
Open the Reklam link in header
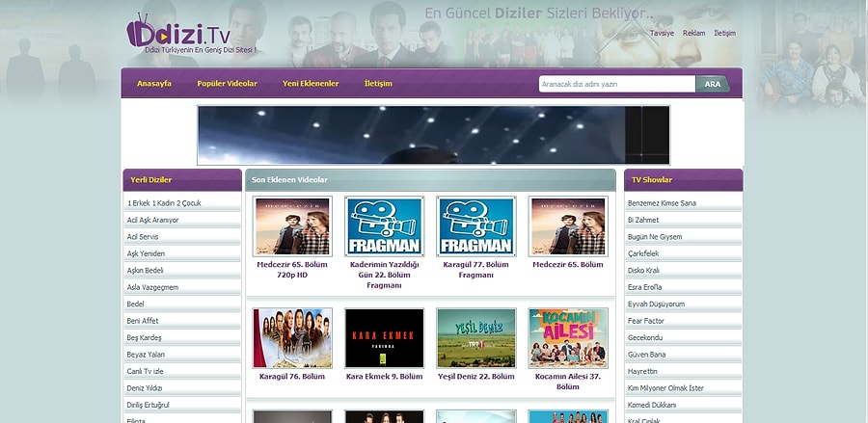pos(693,33)
